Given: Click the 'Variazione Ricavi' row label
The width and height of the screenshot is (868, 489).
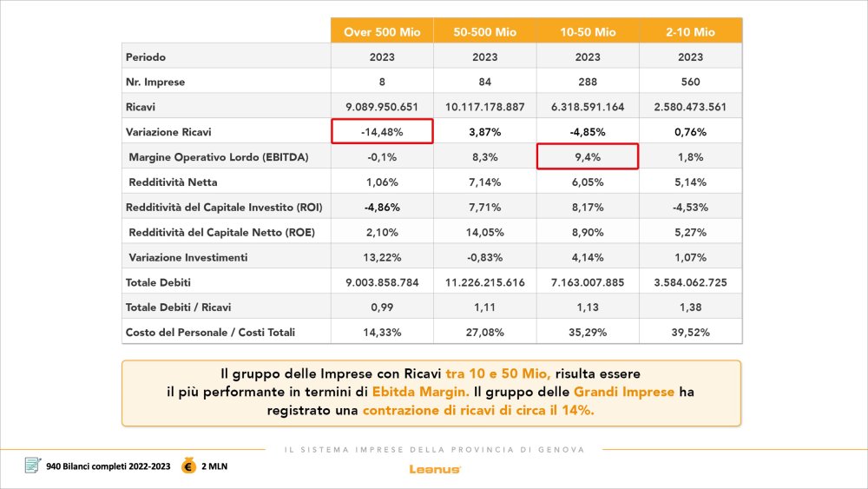Looking at the screenshot, I should tap(168, 132).
